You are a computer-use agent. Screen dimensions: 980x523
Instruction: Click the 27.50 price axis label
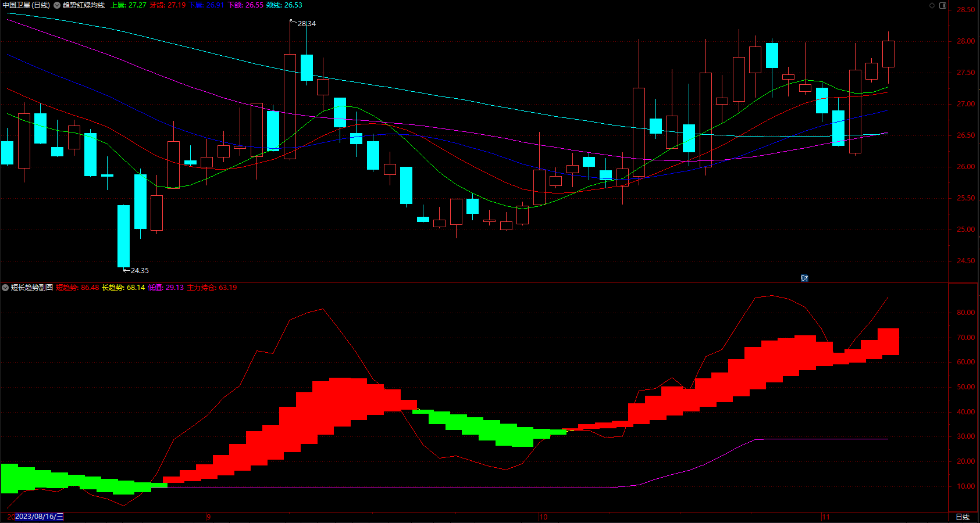(x=965, y=73)
